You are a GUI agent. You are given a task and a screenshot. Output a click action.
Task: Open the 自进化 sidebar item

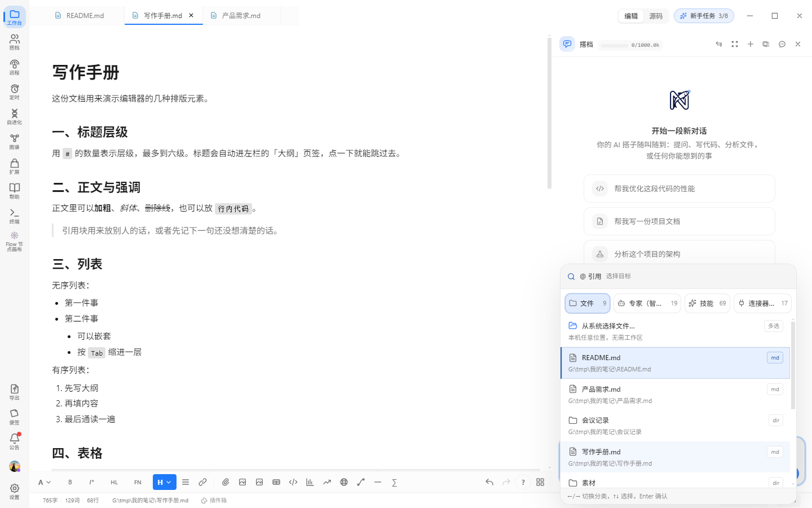[15, 116]
